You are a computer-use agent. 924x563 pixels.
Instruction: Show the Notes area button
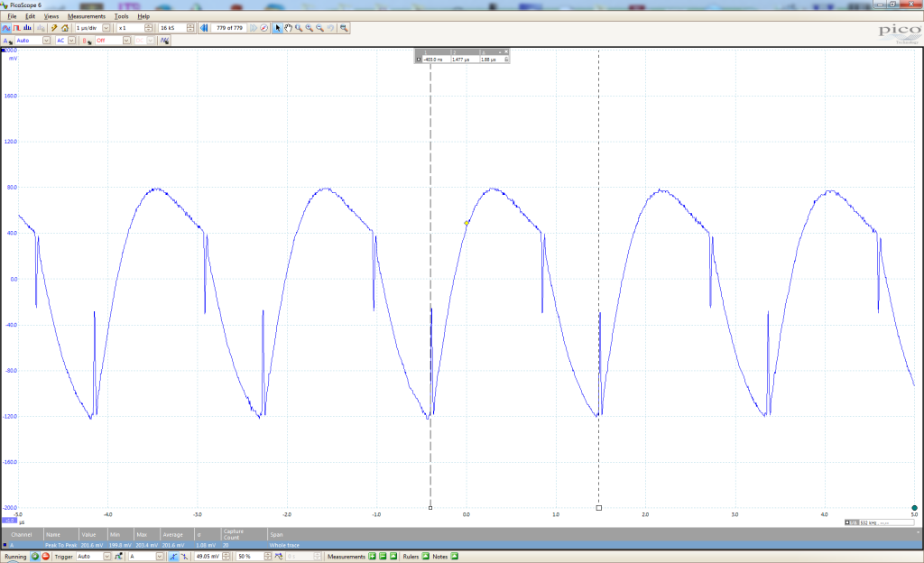(x=455, y=557)
